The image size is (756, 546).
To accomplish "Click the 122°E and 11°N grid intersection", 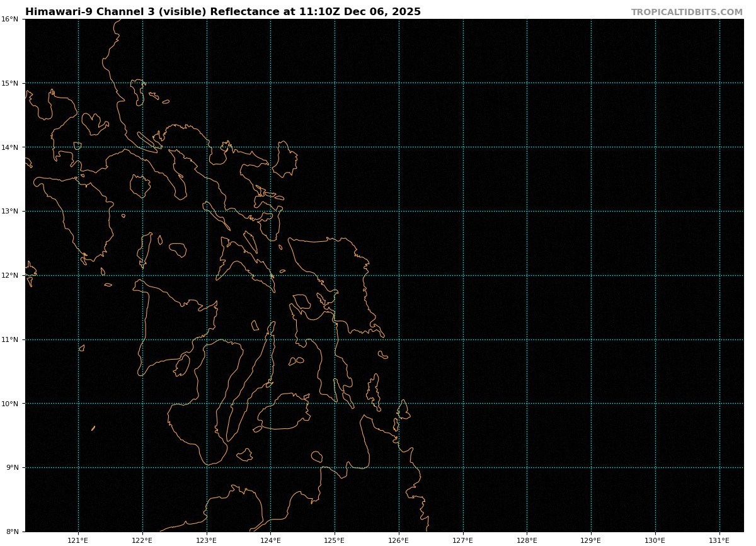I will [142, 339].
